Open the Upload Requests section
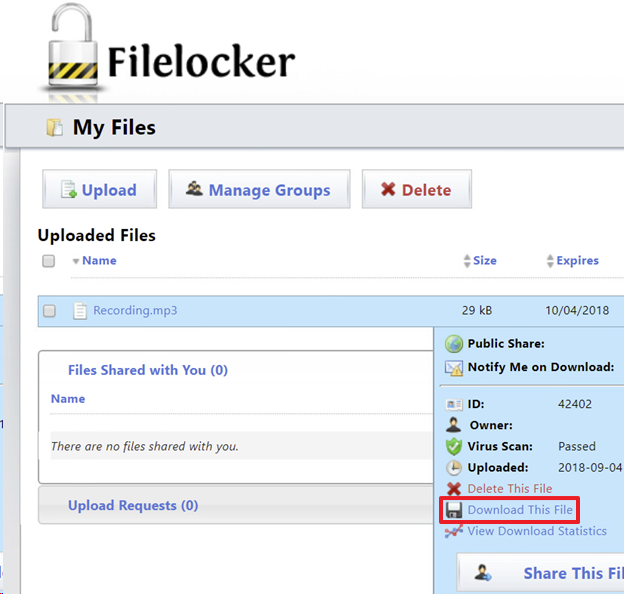Image resolution: width=624 pixels, height=594 pixels. [133, 506]
